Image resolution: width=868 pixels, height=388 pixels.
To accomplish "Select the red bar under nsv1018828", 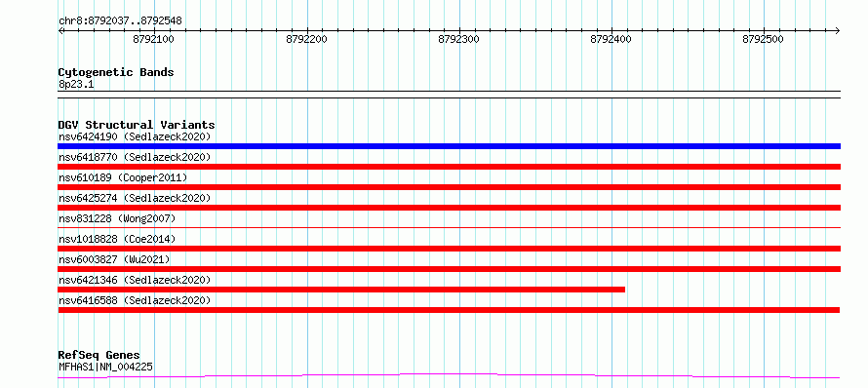I will pos(449,249).
